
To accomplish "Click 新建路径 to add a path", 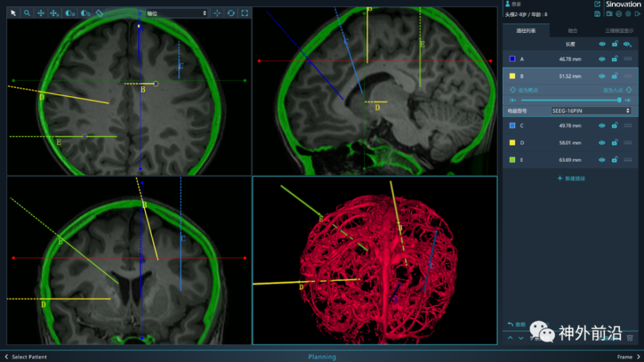I will [x=571, y=178].
